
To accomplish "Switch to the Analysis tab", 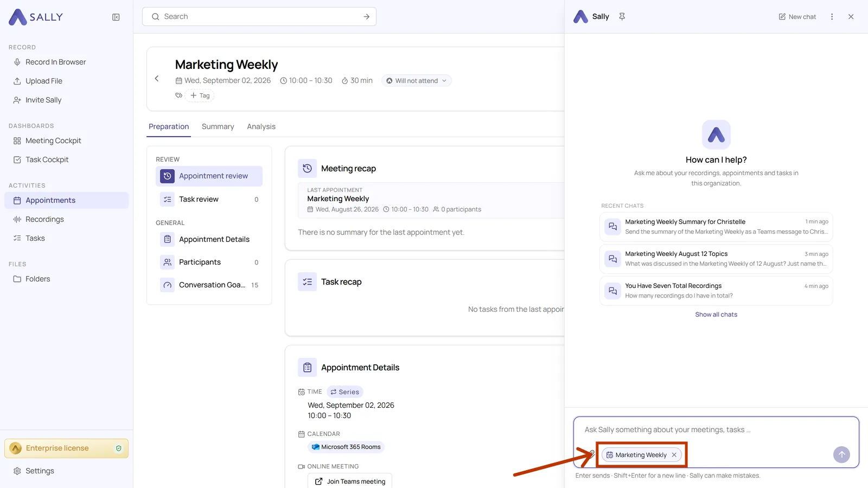I will click(x=261, y=126).
